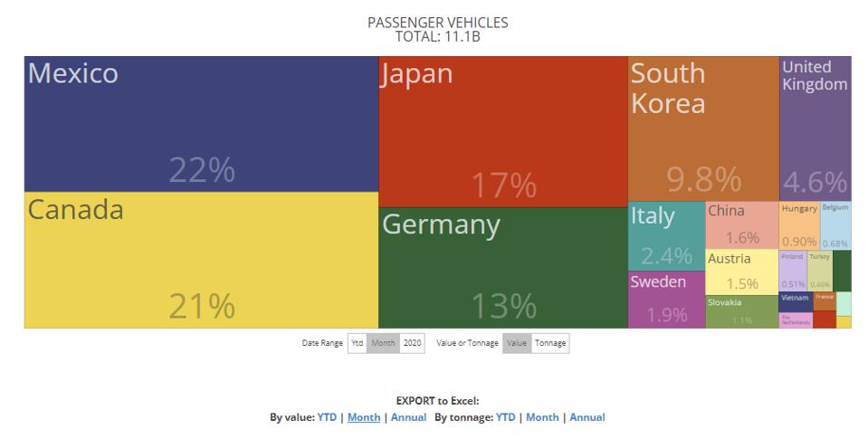Select the teal Italy tile
This screenshot has height=439, width=868.
click(666, 235)
